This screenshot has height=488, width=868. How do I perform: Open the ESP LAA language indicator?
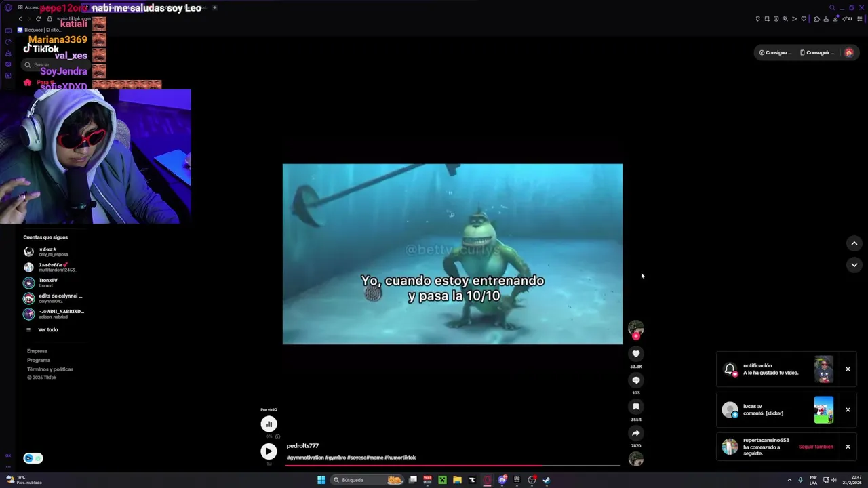pos(813,480)
